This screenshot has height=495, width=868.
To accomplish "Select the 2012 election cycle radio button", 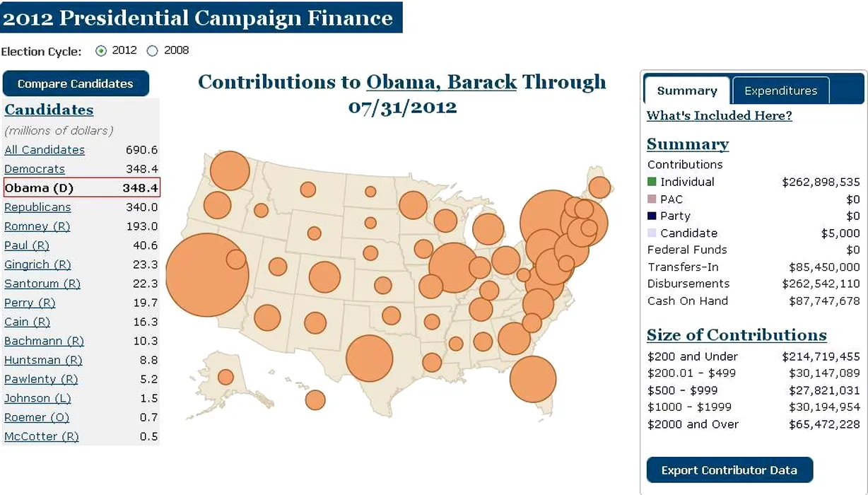I will [x=101, y=51].
